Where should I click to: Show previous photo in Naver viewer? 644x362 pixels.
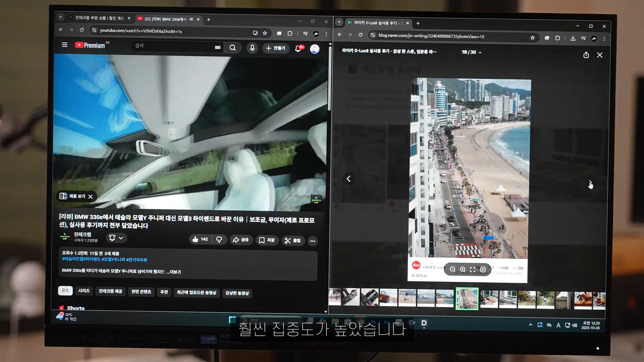coord(348,179)
